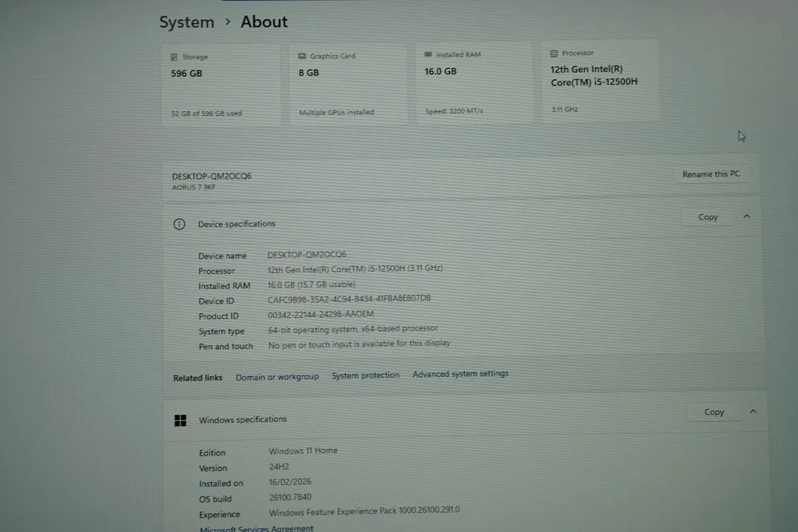Click the Graphics Card icon

click(x=303, y=57)
